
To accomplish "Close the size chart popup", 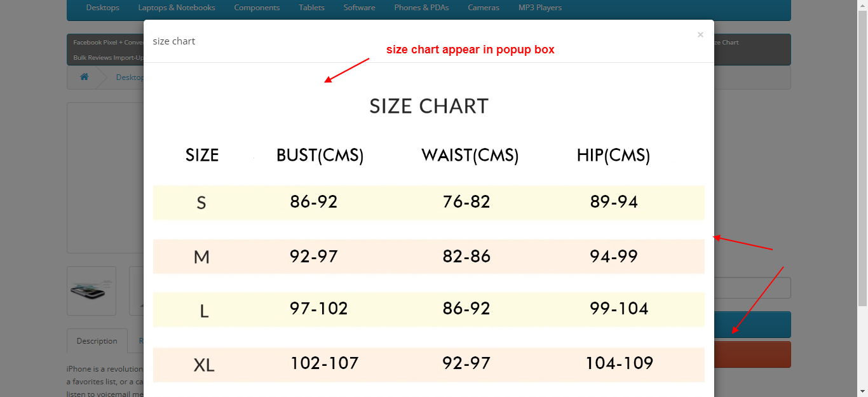I will pos(700,35).
